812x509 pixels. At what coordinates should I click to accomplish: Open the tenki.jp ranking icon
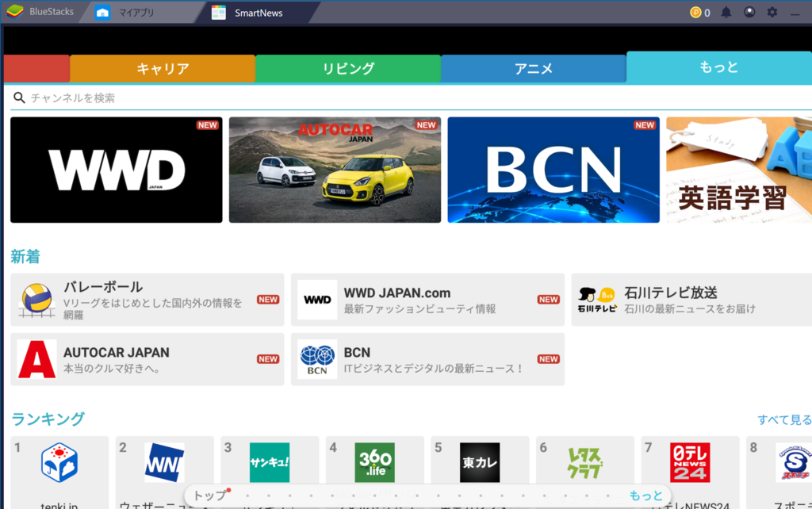pyautogui.click(x=59, y=462)
